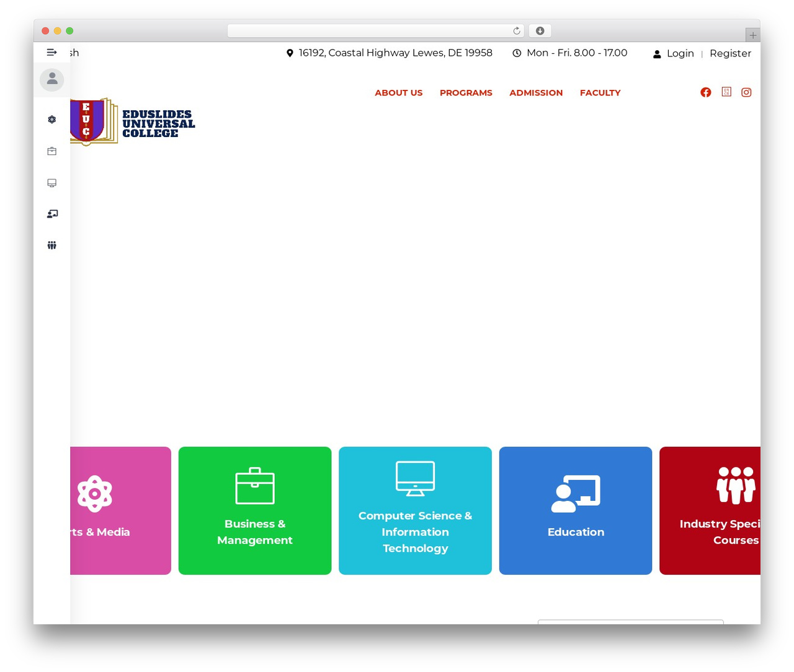The image size is (794, 672).
Task: Click the user icon next to Login
Action: (657, 54)
